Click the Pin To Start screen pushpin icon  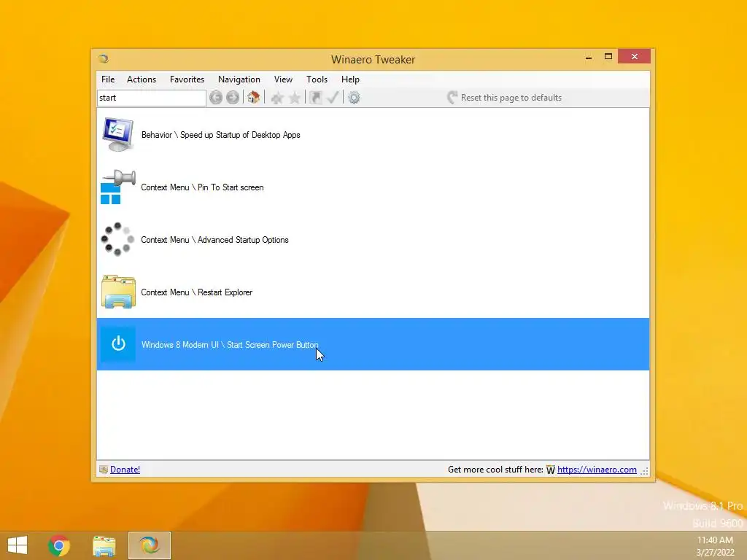[118, 187]
